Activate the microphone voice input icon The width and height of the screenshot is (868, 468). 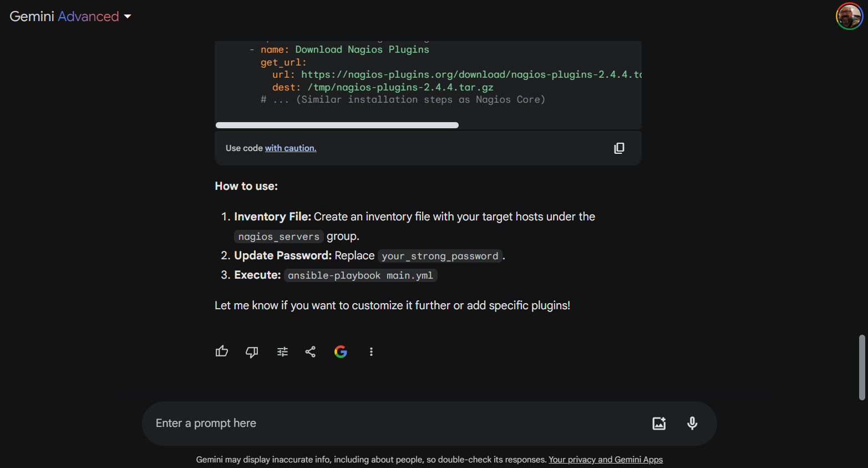tap(692, 423)
